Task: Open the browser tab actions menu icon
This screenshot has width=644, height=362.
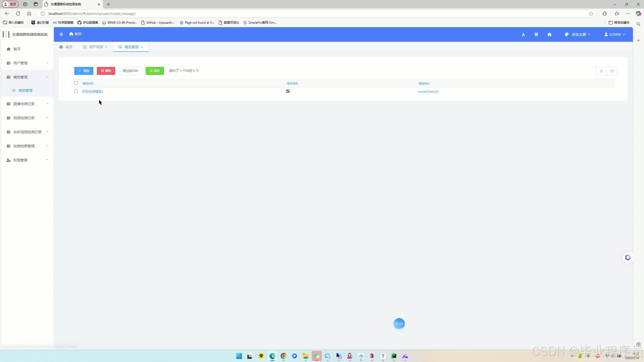Action: [36, 4]
